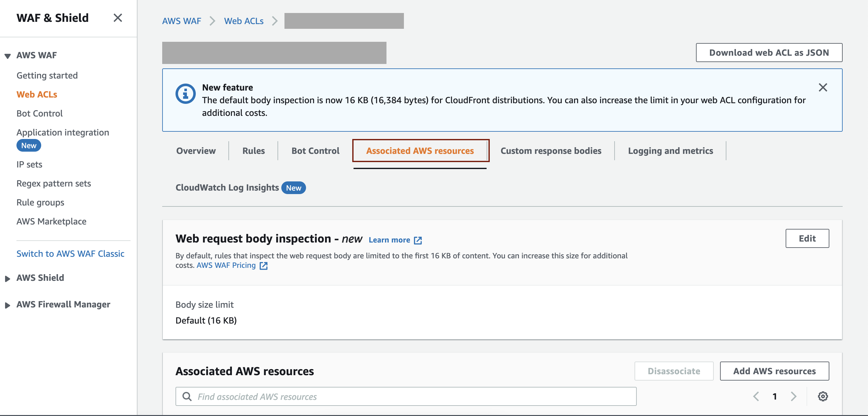This screenshot has height=416, width=868.
Task: Open Regex pattern sets in sidebar
Action: pos(54,184)
